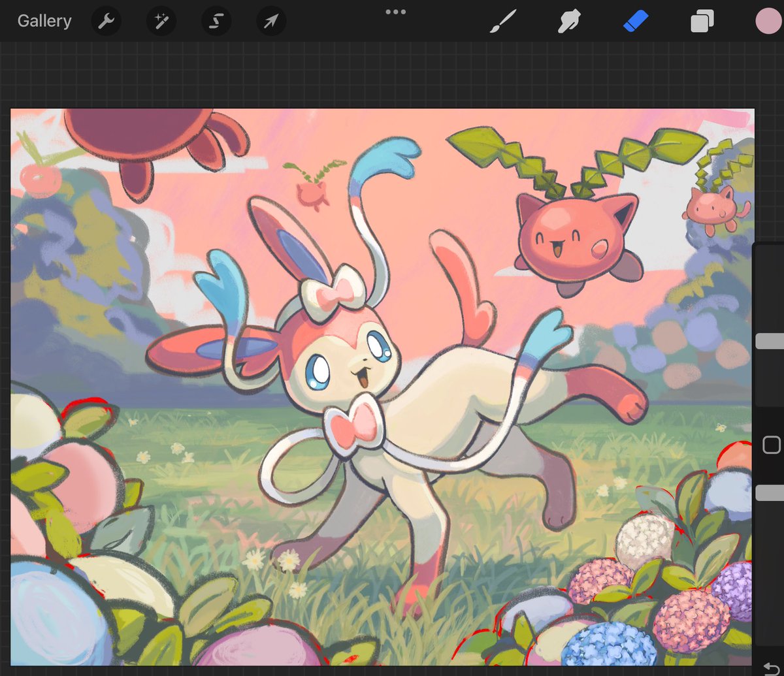Tap the sidebar Modify button
Image resolution: width=784 pixels, height=676 pixels.
coord(772,444)
